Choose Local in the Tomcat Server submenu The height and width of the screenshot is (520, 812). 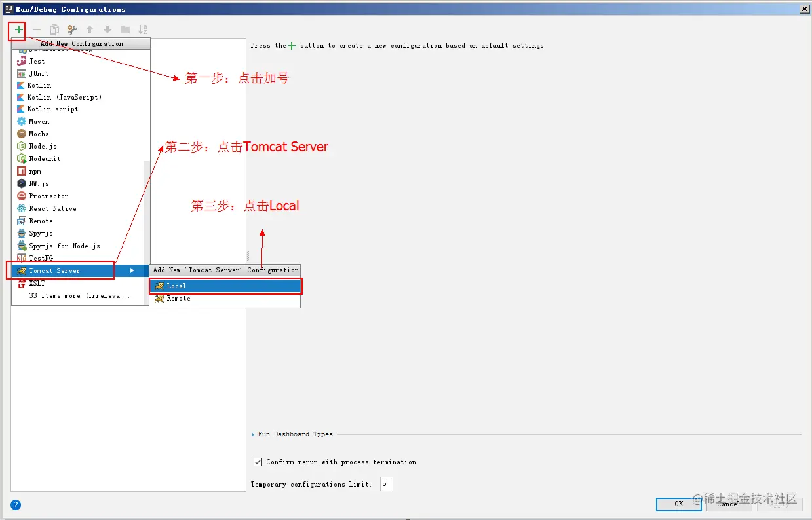(x=225, y=286)
